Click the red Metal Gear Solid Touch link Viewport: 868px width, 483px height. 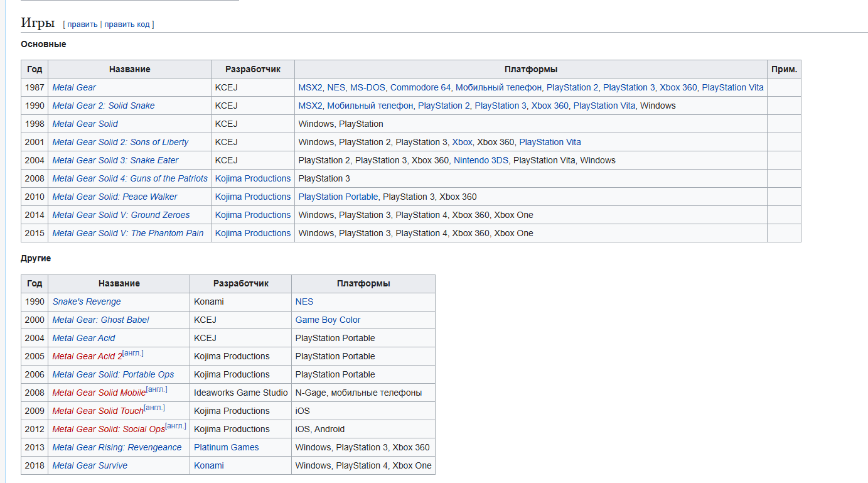click(97, 411)
